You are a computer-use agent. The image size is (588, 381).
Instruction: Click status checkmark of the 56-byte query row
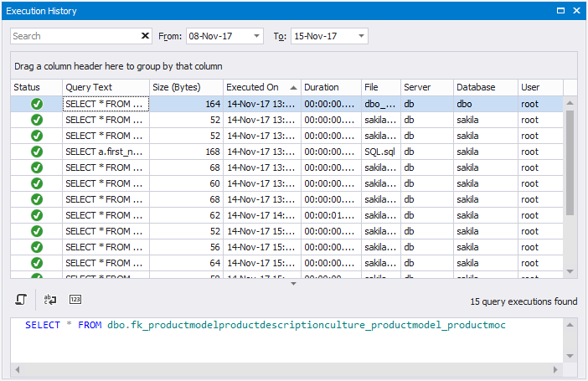37,247
